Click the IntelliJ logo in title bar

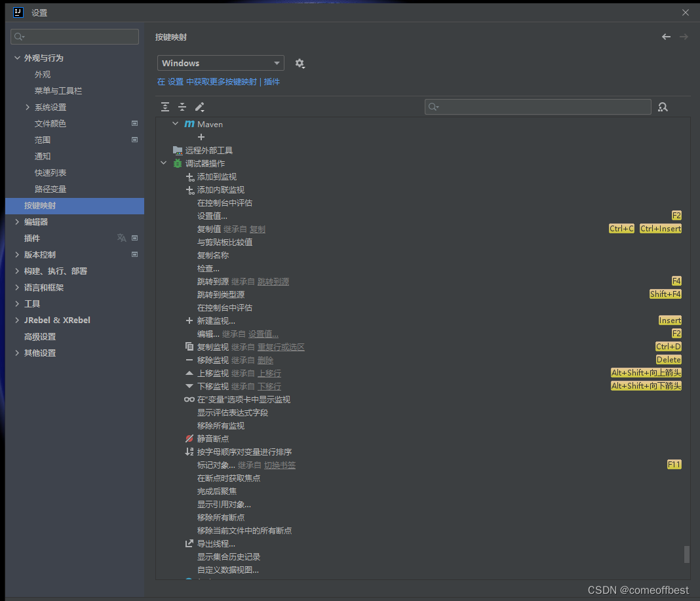coord(18,12)
